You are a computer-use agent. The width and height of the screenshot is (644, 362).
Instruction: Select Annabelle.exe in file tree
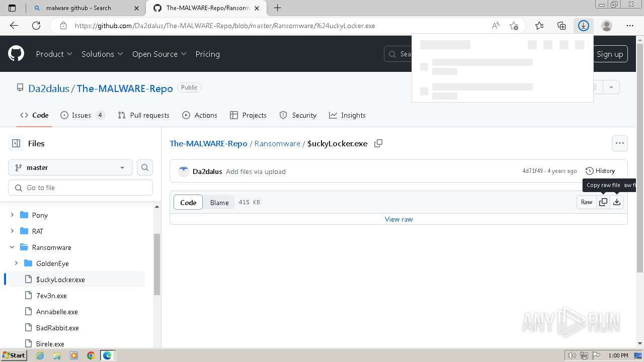click(57, 312)
